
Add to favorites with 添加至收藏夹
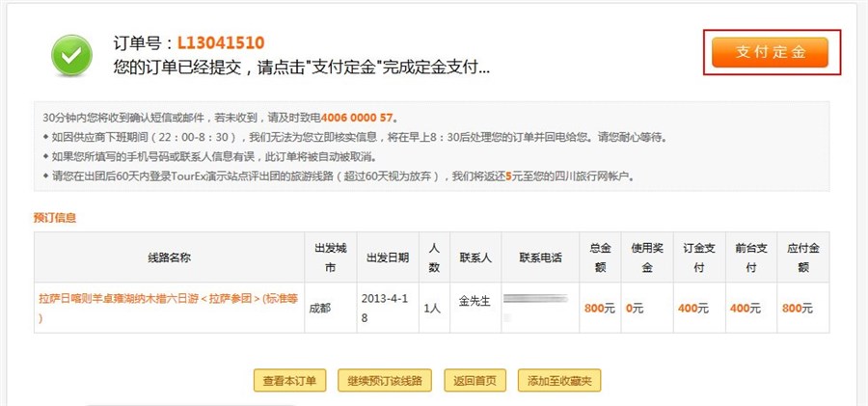click(559, 380)
